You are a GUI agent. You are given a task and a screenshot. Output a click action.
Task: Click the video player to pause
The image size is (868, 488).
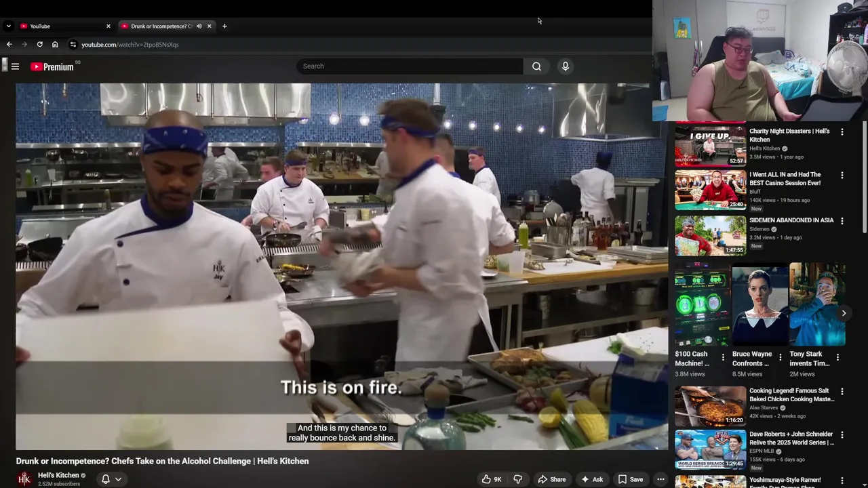point(342,266)
